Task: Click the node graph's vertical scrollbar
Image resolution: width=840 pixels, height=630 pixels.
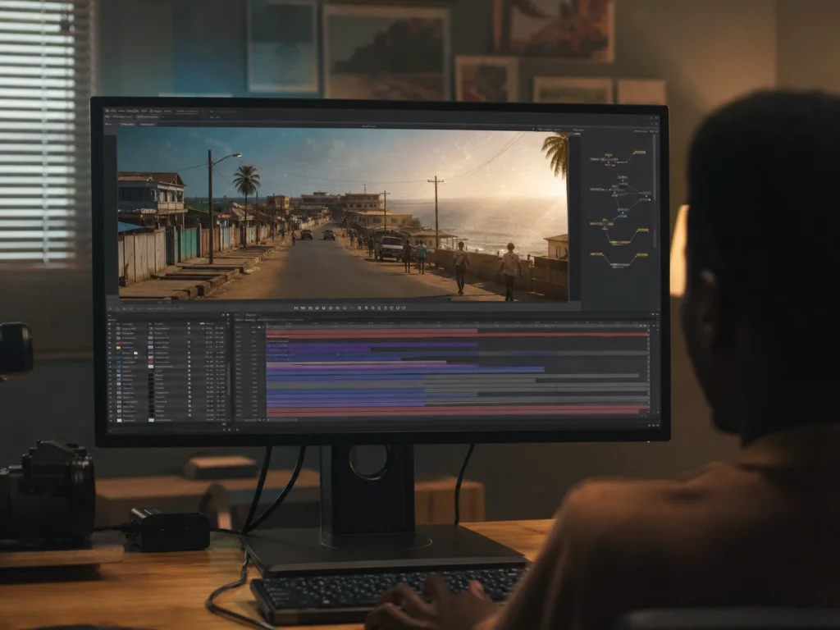Action: [655, 190]
